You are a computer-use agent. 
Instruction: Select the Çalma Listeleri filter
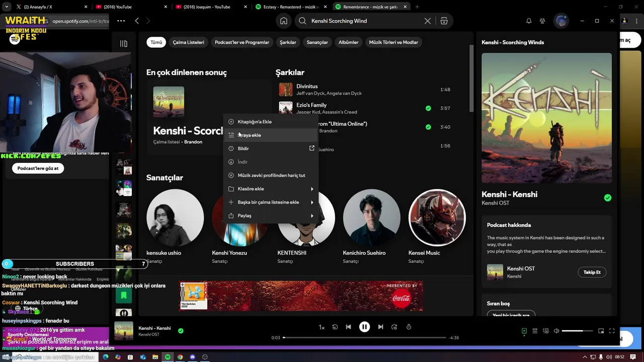pyautogui.click(x=188, y=42)
